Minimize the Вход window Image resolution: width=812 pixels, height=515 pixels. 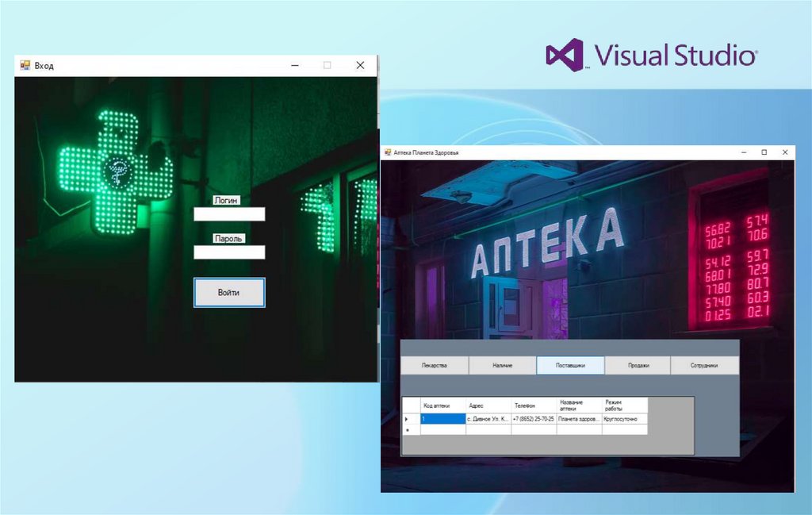[295, 65]
